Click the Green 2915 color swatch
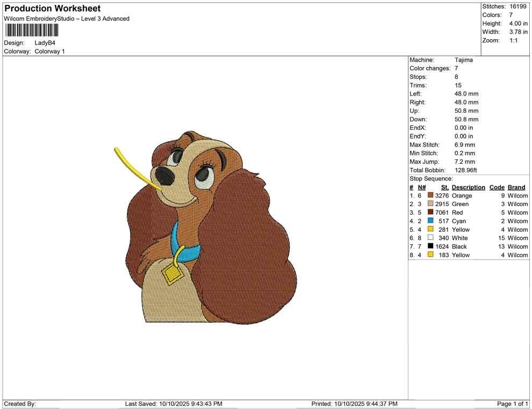Image resolution: width=532 pixels, height=409 pixels. click(x=430, y=203)
